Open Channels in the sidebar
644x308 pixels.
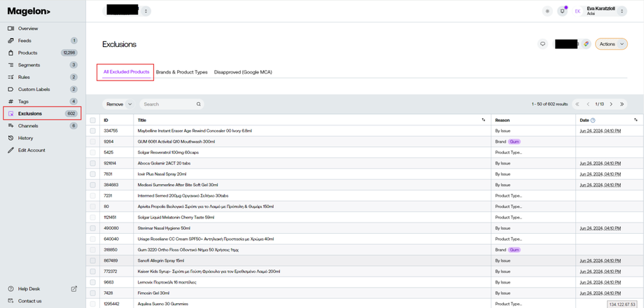[x=28, y=126]
